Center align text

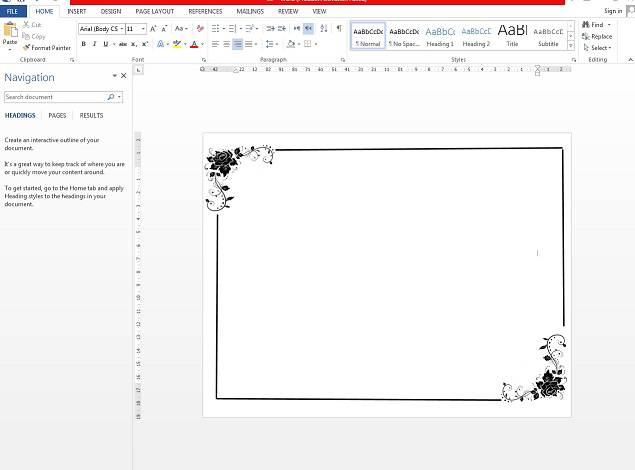pos(226,44)
